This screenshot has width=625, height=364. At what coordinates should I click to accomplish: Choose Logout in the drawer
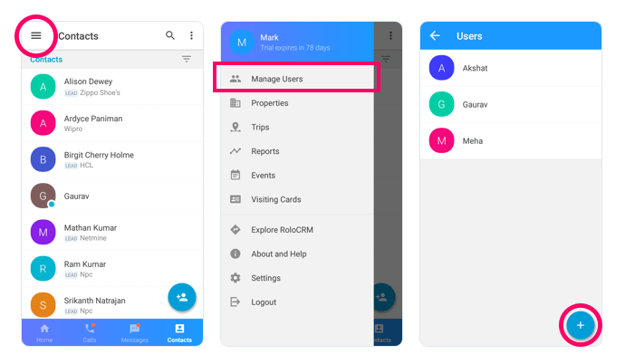[297, 302]
